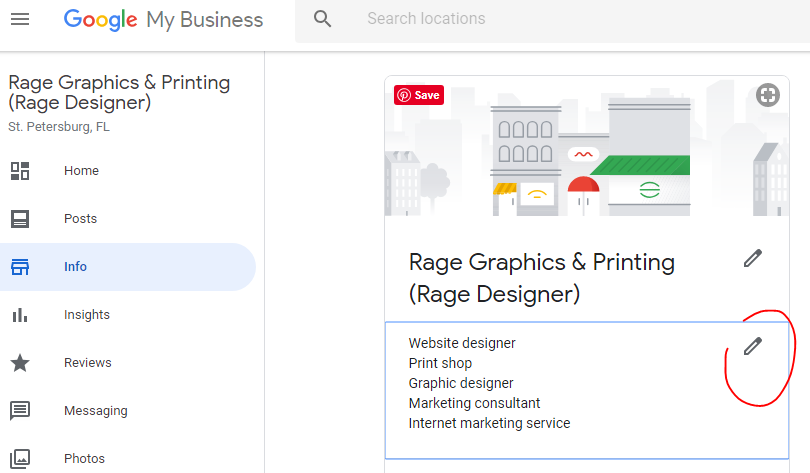
Task: Click the Reviews star icon
Action: coord(20,363)
